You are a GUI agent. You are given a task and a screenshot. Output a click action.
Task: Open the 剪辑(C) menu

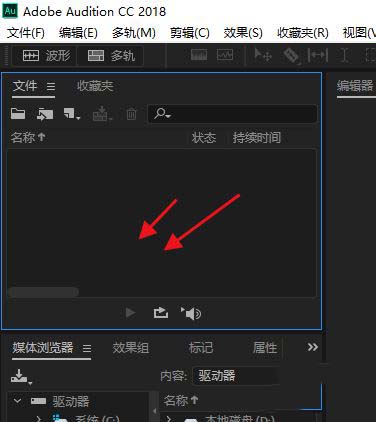pyautogui.click(x=190, y=33)
